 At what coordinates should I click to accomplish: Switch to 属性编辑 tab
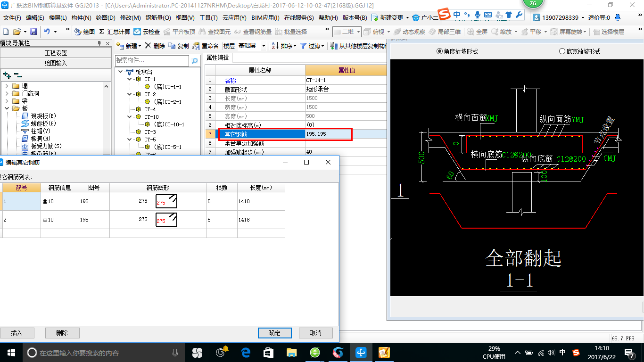coord(218,58)
